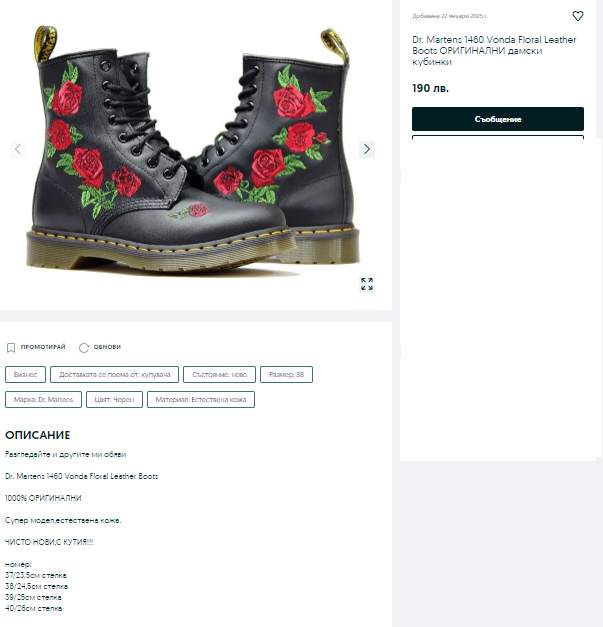Image resolution: width=603 pixels, height=627 pixels.
Task: Show next boot photo with right arrow
Action: tap(367, 149)
